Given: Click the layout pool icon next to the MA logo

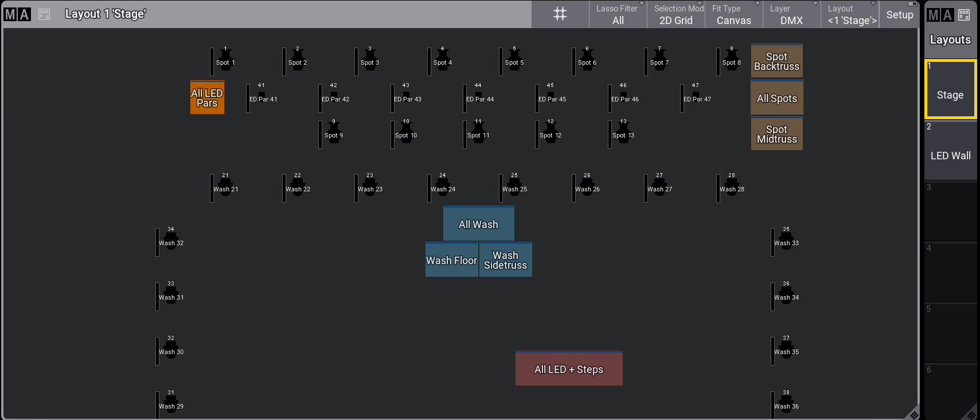Looking at the screenshot, I should pyautogui.click(x=44, y=14).
